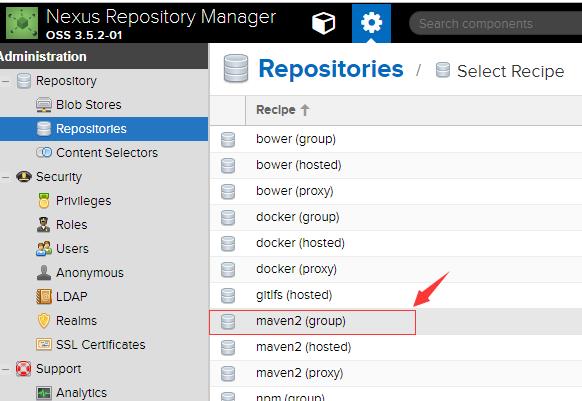Click Select Recipe breadcrumb
Screen dimensions: 582x401
[x=511, y=71]
